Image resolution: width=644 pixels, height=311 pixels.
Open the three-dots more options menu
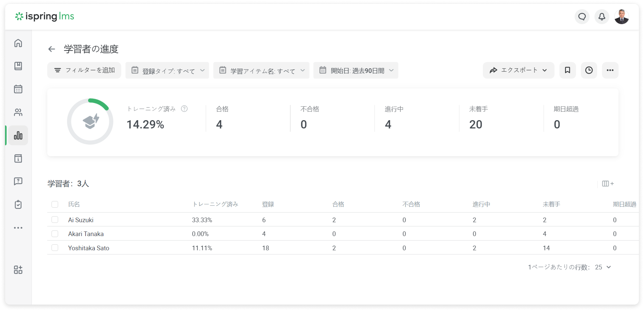pos(610,70)
